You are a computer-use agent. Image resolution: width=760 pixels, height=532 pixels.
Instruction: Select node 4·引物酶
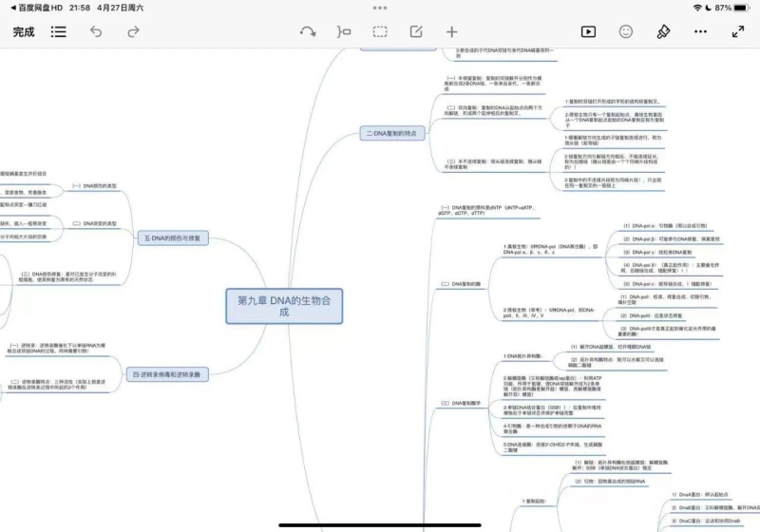552,428
